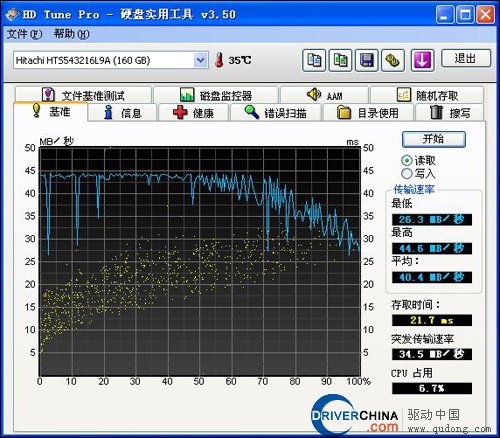Click inside the benchmark graph area

click(200, 262)
